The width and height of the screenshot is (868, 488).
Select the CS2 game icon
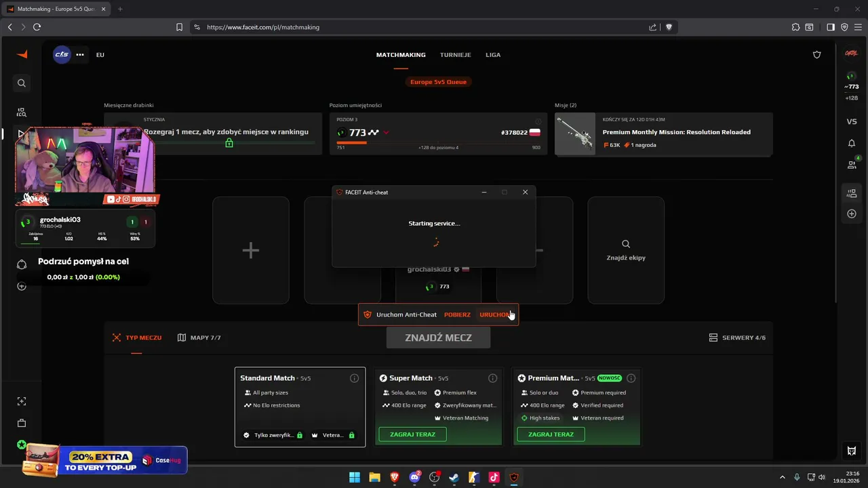tap(62, 54)
